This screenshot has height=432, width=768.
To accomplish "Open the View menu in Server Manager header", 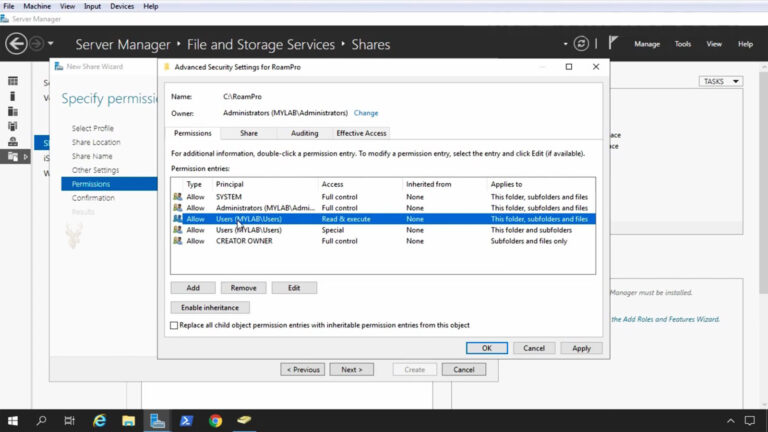I will [x=714, y=44].
